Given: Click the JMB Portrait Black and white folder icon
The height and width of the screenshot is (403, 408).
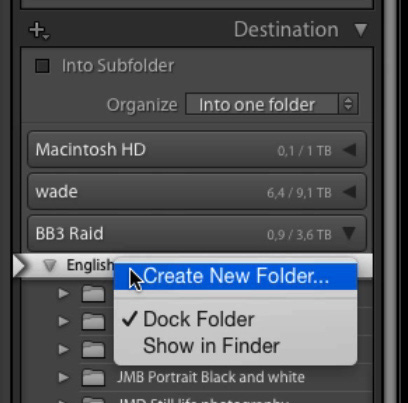Looking at the screenshot, I should (93, 377).
